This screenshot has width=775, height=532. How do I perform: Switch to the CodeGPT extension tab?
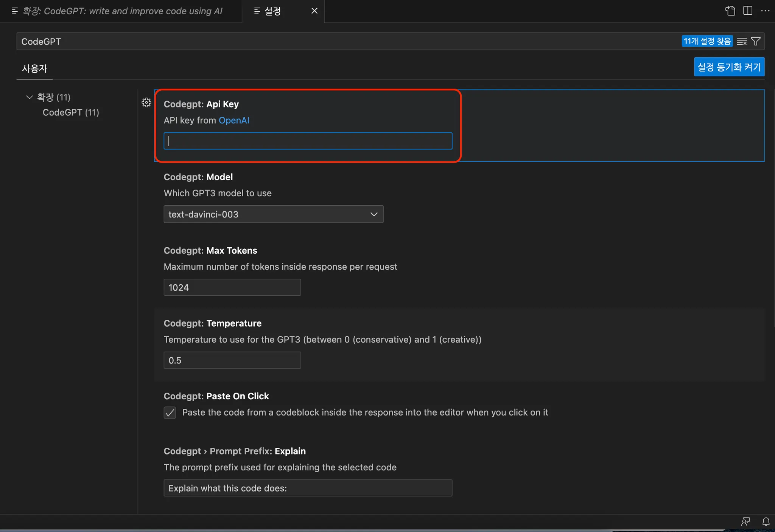(x=121, y=11)
